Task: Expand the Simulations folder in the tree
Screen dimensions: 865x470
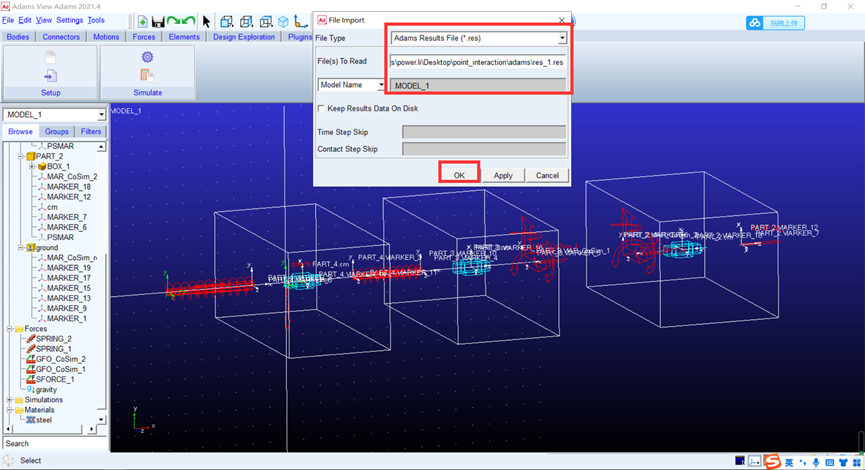Action: (x=9, y=400)
